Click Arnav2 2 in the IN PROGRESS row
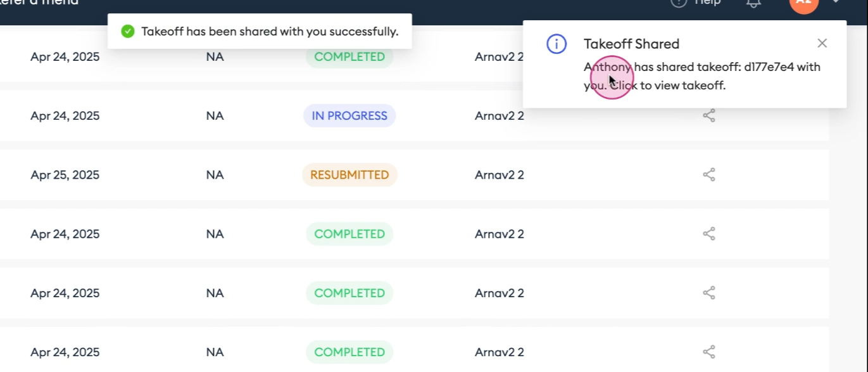The image size is (868, 372). click(500, 116)
